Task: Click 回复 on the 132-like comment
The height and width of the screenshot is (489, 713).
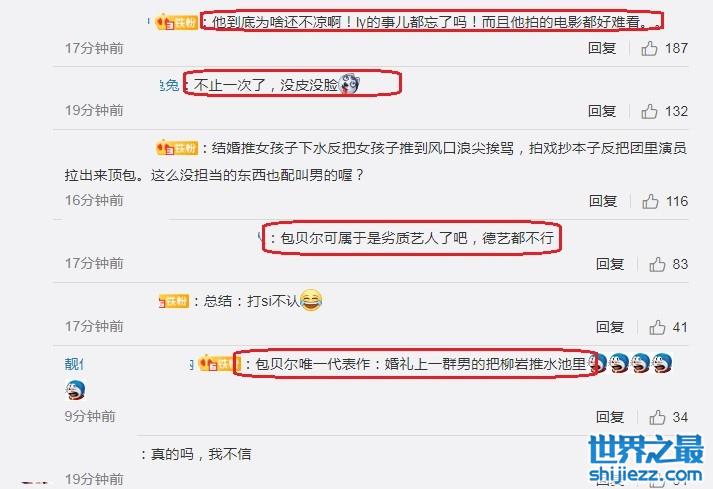Action: 602,111
